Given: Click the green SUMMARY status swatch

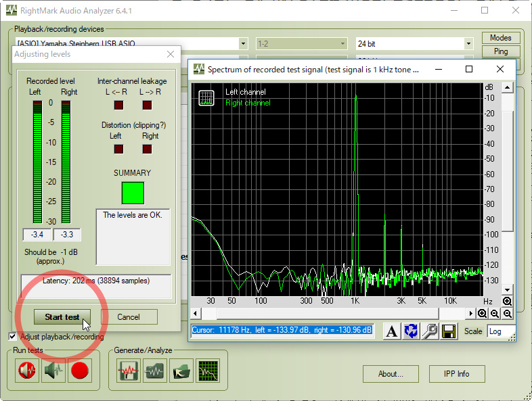Looking at the screenshot, I should (x=133, y=193).
